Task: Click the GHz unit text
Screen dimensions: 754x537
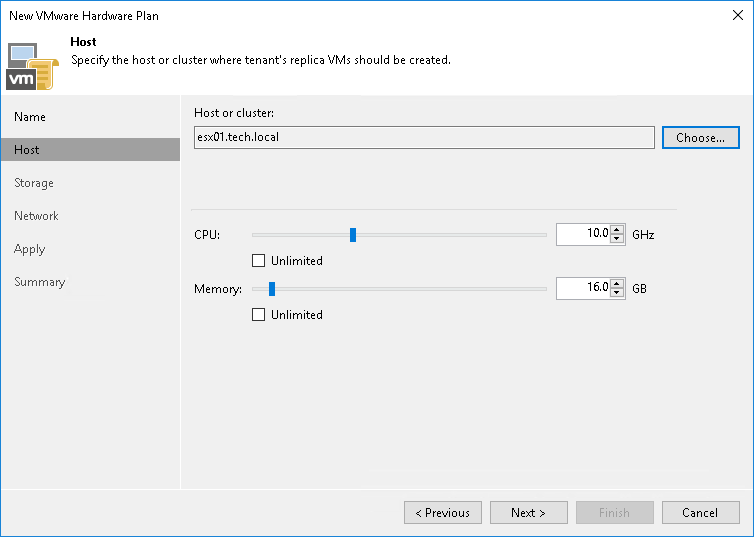Action: click(643, 235)
